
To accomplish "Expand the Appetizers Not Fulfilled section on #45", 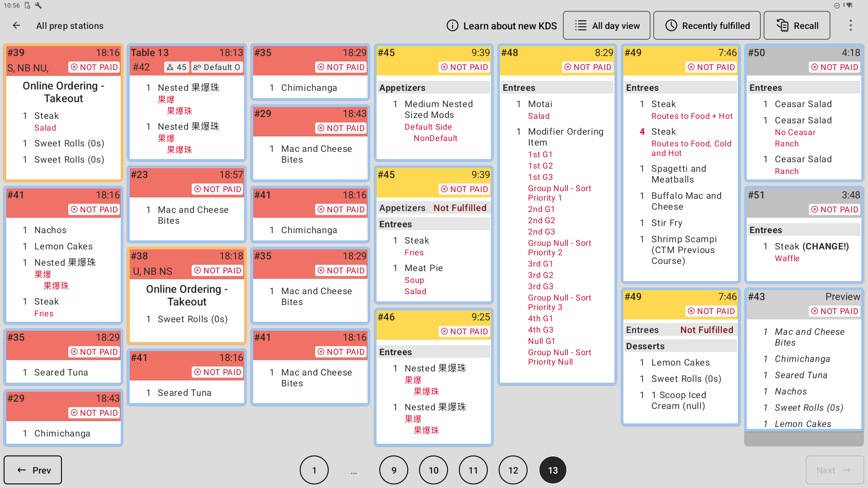I will [x=434, y=208].
